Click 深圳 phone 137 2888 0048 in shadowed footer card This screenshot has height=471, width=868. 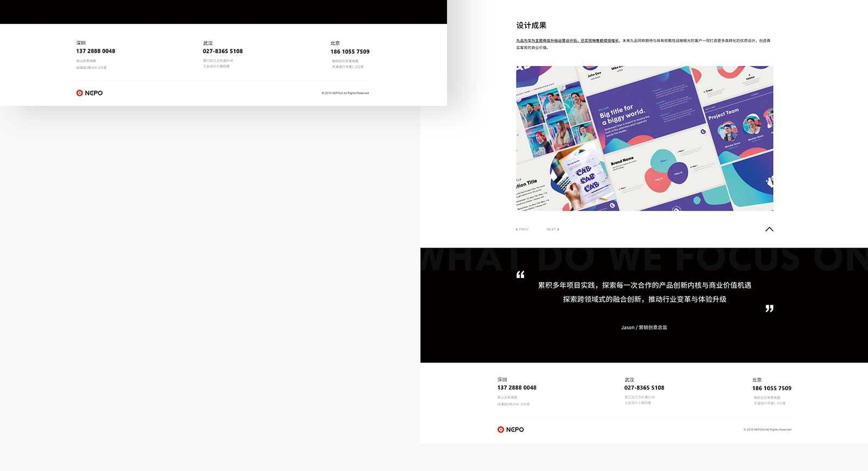click(x=95, y=51)
